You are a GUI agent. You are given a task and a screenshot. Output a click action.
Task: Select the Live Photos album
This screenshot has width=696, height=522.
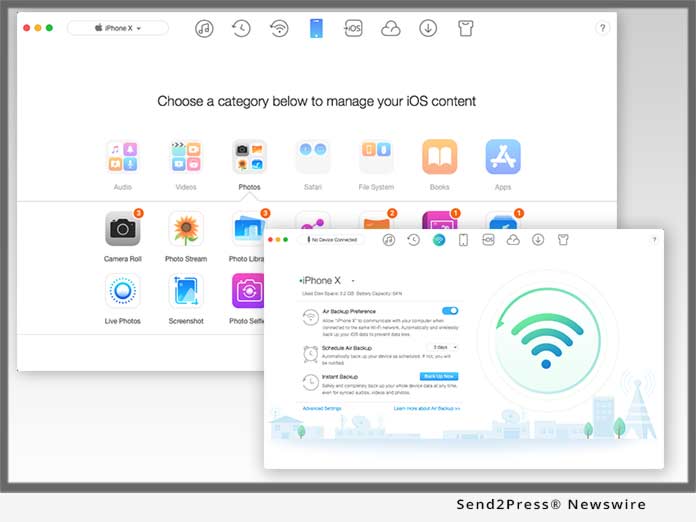122,291
